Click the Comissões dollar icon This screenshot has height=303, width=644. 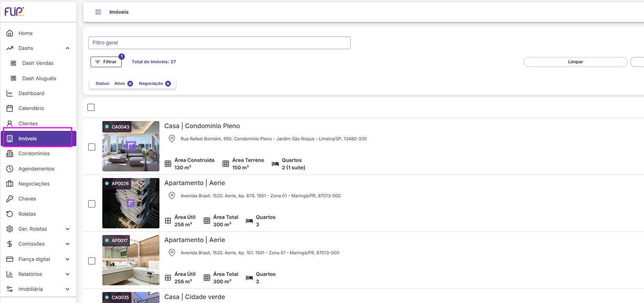10,244
